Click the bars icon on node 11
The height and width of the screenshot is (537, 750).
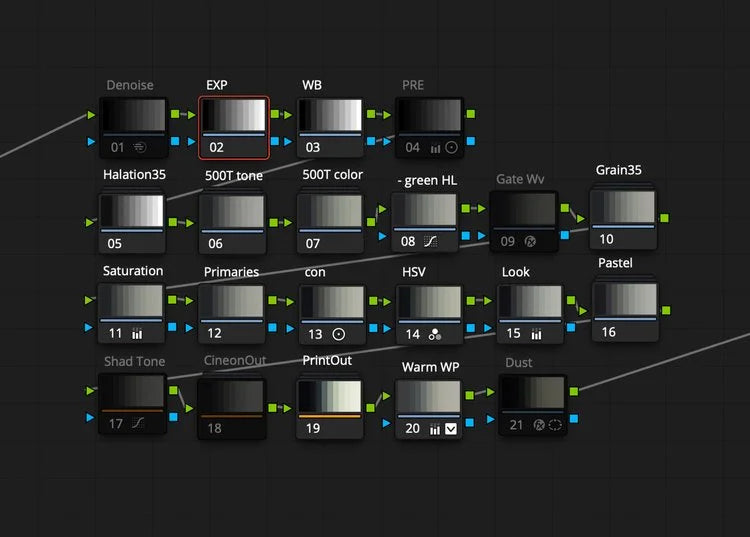(x=137, y=334)
